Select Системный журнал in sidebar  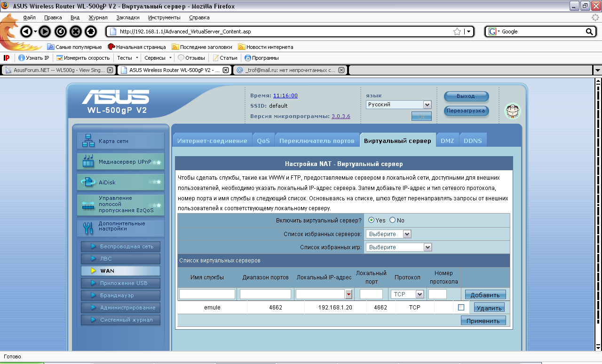pos(120,320)
